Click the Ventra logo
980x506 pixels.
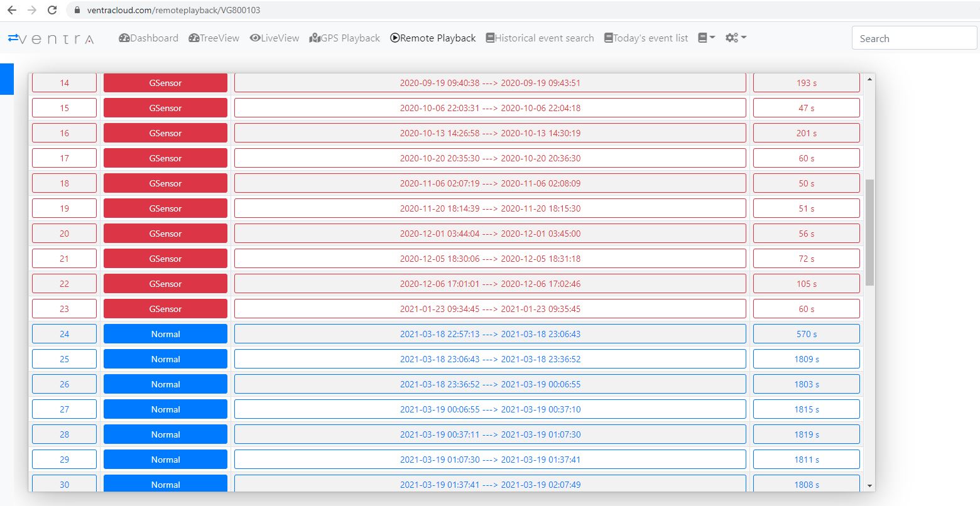51,38
